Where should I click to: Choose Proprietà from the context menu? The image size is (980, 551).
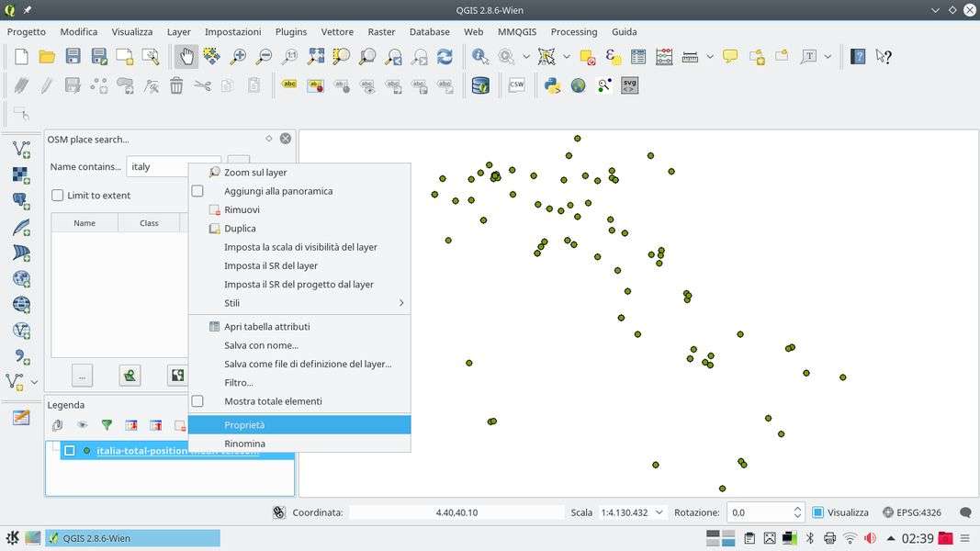244,425
